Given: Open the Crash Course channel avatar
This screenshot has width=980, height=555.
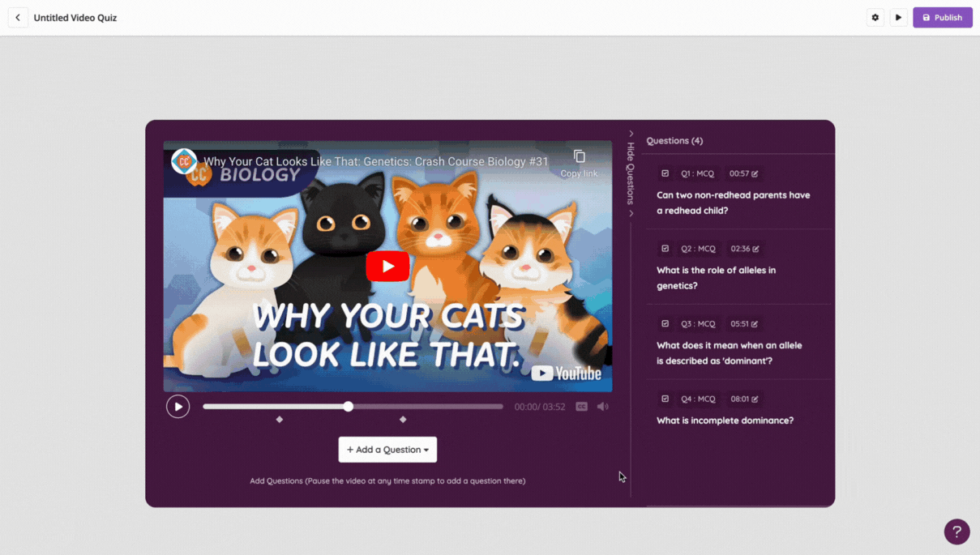Looking at the screenshot, I should [184, 161].
